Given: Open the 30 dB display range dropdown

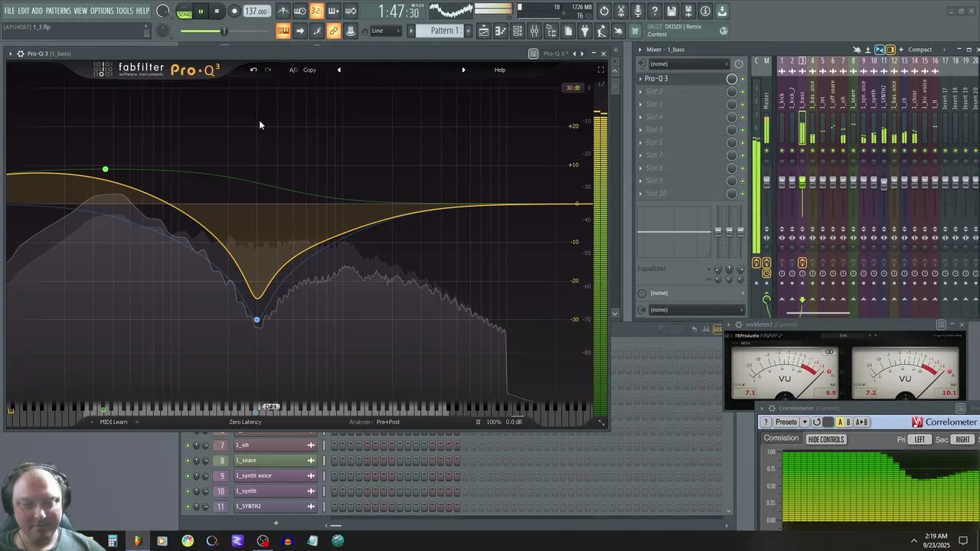Looking at the screenshot, I should click(573, 88).
